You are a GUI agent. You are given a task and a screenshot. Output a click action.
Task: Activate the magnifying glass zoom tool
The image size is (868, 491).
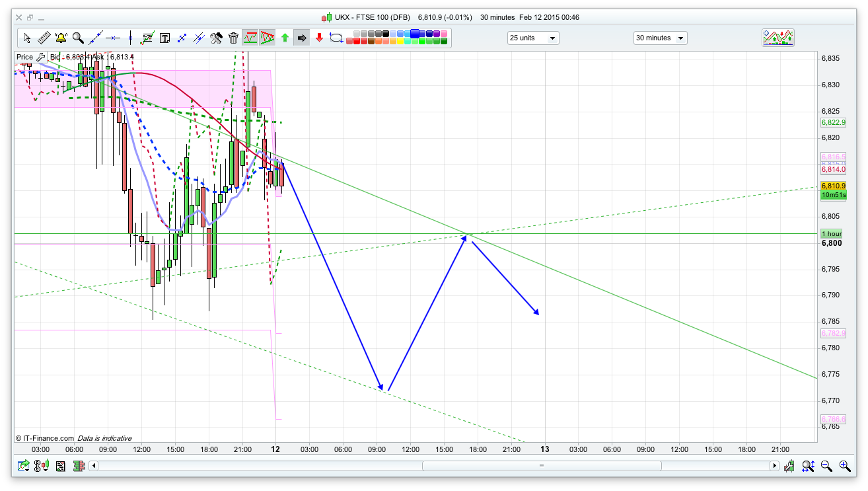(x=78, y=38)
